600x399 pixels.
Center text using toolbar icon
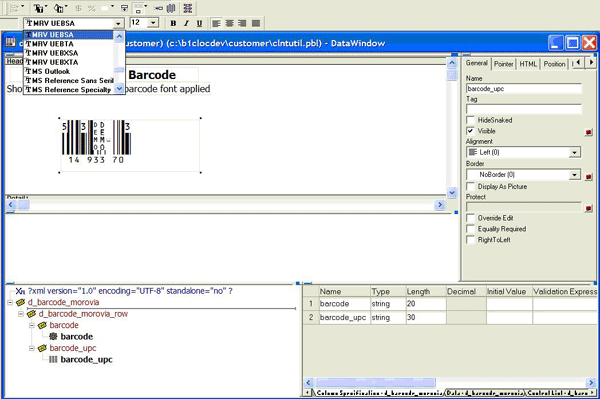click(229, 23)
